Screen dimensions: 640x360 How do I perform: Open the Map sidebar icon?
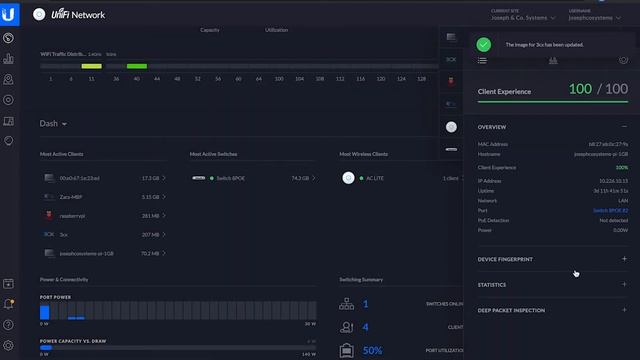click(8, 79)
